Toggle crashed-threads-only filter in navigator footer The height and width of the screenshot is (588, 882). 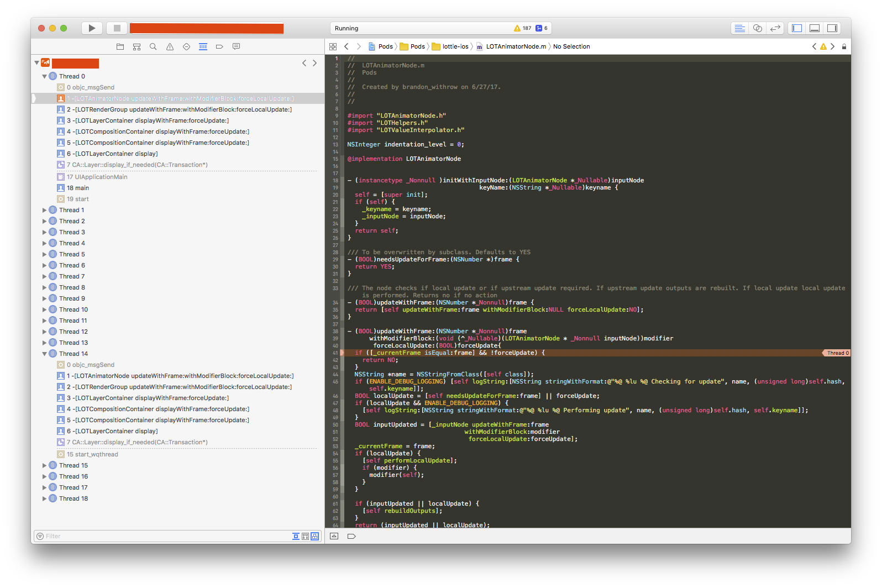296,536
